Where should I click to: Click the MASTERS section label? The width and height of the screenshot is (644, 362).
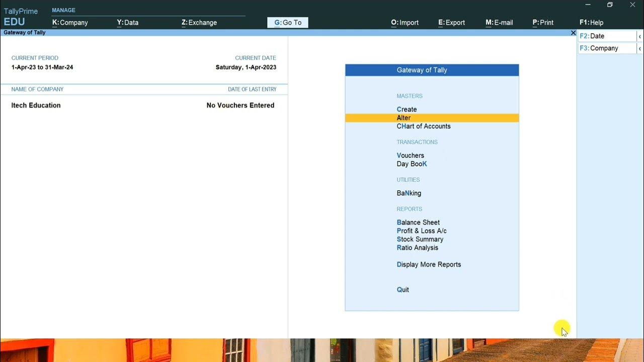tap(410, 96)
